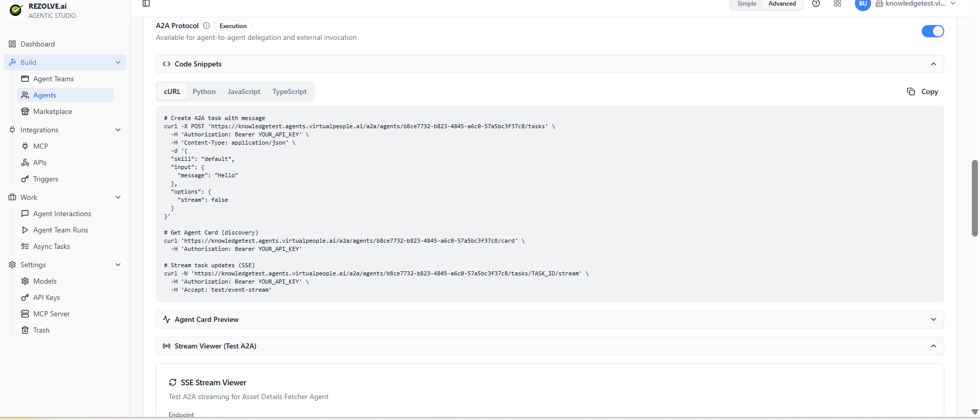Click the Marketplace store icon
Viewport: 980px width, 420px height.
(x=25, y=111)
